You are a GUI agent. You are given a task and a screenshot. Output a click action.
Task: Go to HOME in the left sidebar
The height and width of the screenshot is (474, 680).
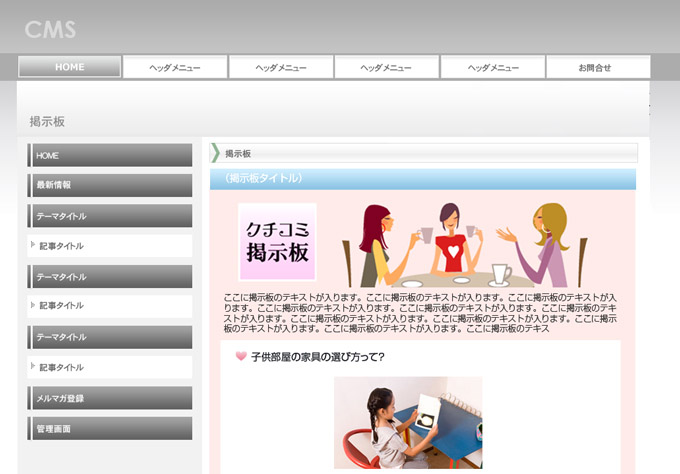coord(110,155)
